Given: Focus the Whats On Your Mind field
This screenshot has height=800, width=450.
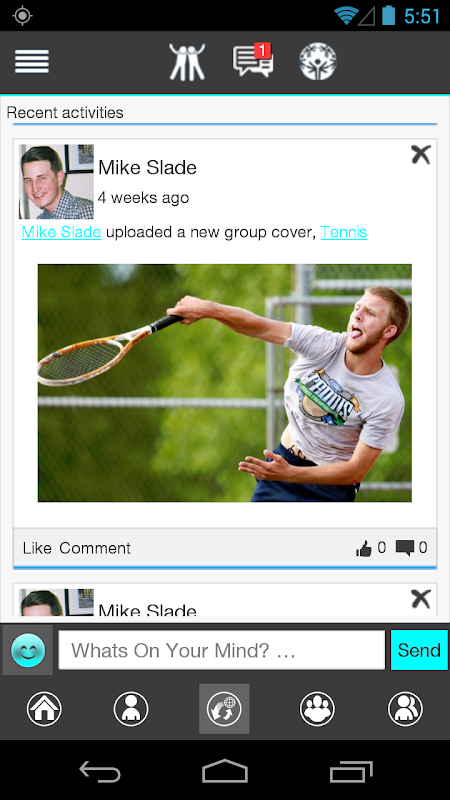Looking at the screenshot, I should click(x=222, y=650).
